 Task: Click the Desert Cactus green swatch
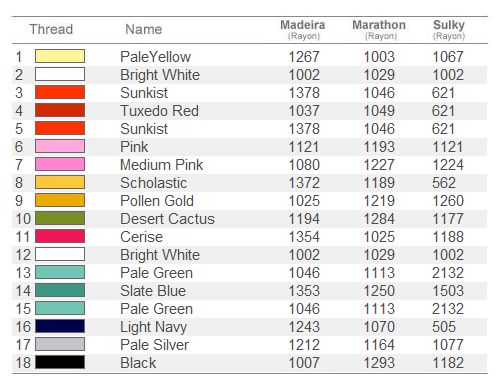[x=60, y=218]
